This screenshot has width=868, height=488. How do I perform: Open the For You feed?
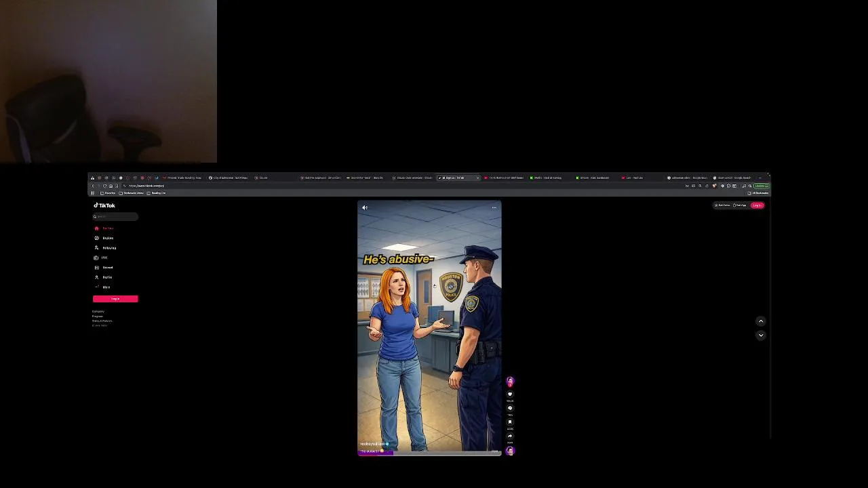pos(104,228)
